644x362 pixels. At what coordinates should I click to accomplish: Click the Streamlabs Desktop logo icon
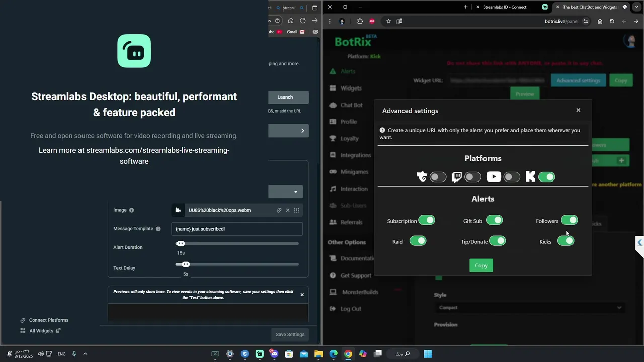[x=134, y=51]
